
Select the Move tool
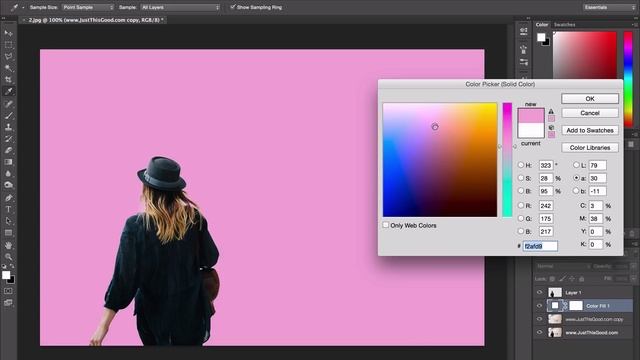point(8,33)
